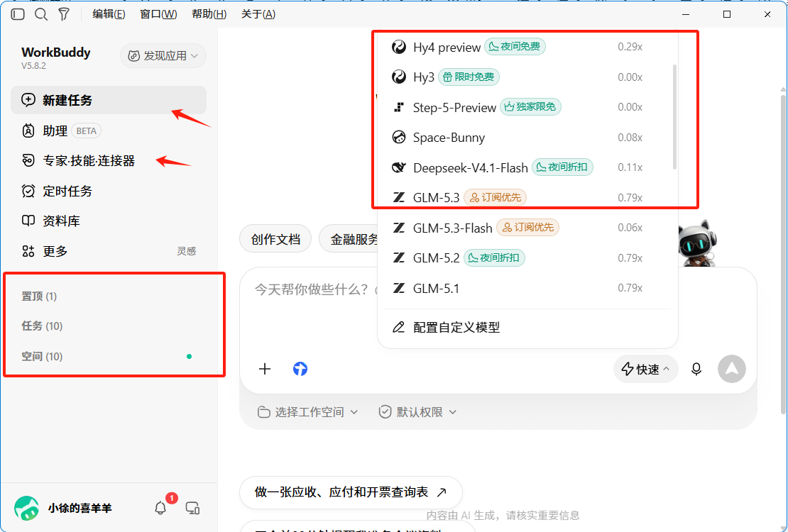Click the 小徐的喜羊羊 profile avatar

coord(27,508)
